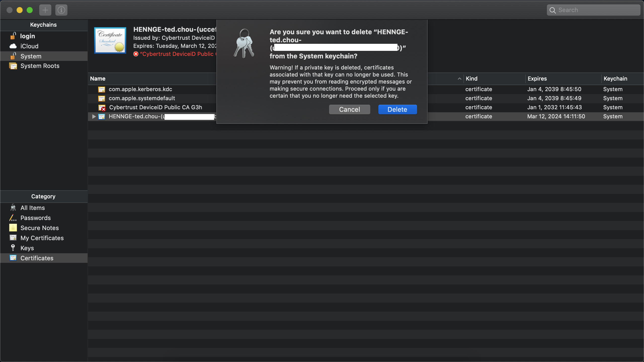Select the Passwords category

35,218
